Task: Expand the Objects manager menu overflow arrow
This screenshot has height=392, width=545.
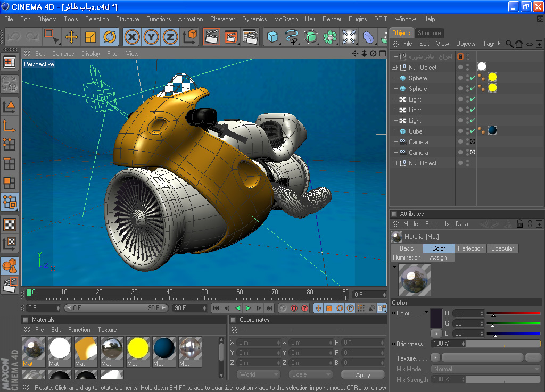Action: (499, 44)
